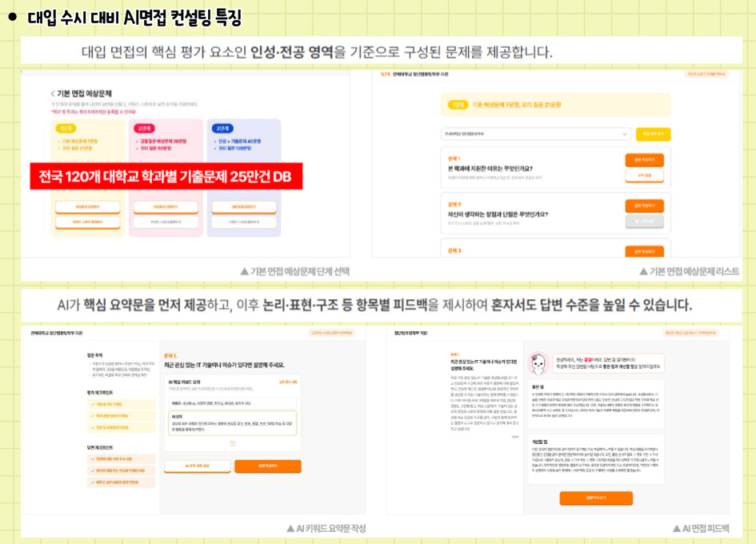Screen dimensions: 756x544
Task: Click the white follow-up question button for 문제 1
Action: tap(644, 175)
